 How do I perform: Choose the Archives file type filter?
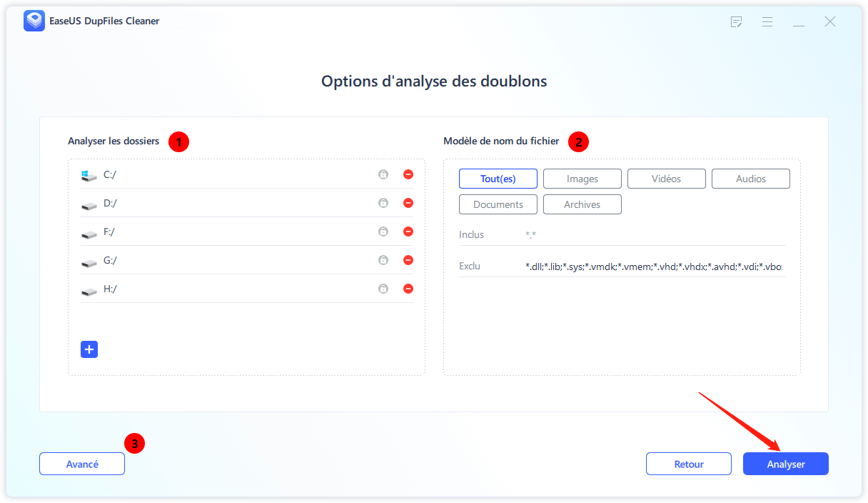point(582,204)
